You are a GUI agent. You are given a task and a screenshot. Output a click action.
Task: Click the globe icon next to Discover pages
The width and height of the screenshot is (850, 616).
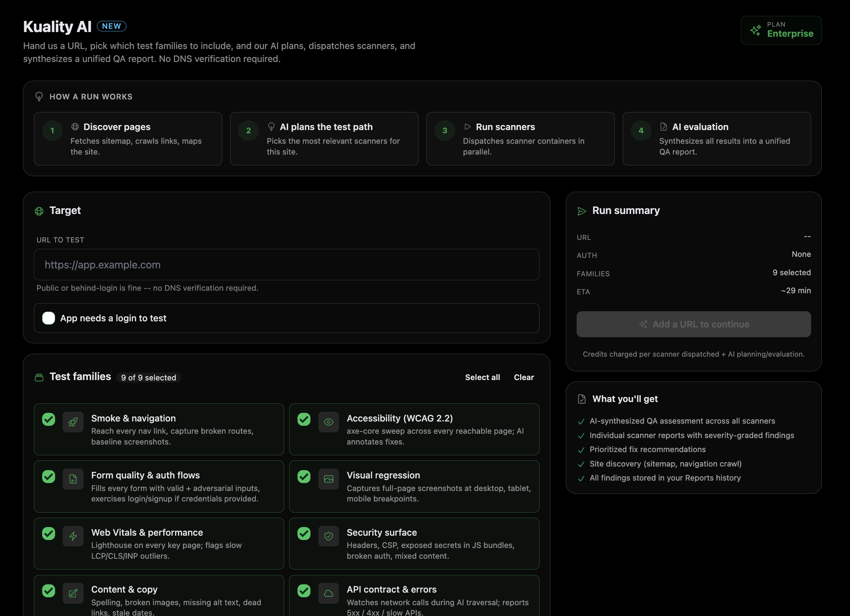point(75,127)
